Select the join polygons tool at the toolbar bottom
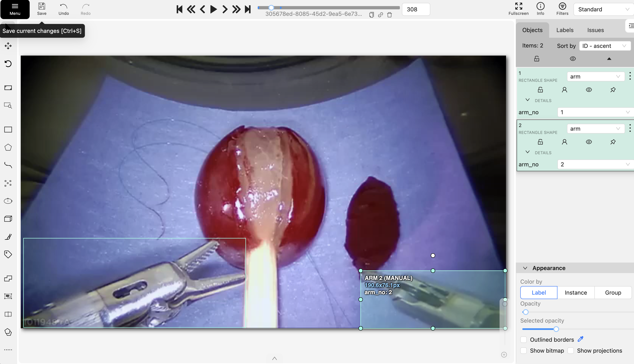 [8, 332]
